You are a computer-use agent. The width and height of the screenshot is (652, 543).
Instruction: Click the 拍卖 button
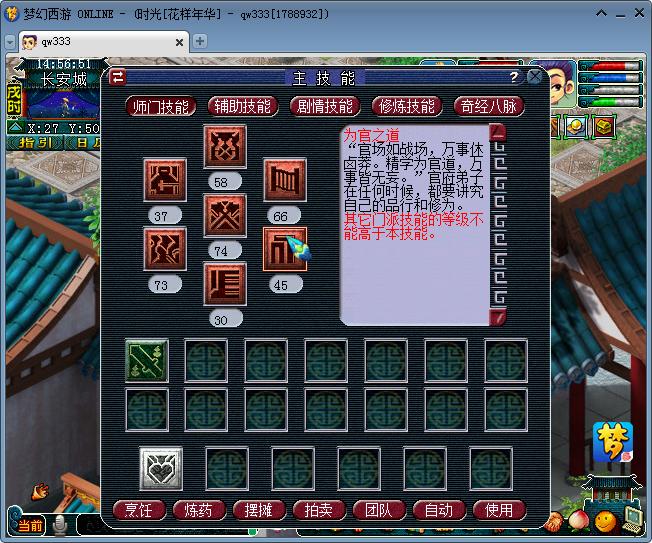pyautogui.click(x=319, y=510)
